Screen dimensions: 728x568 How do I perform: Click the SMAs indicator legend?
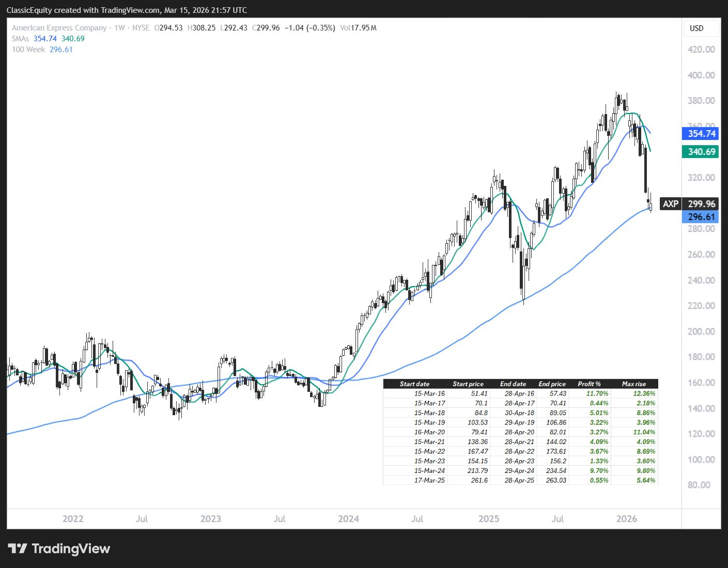pos(48,39)
